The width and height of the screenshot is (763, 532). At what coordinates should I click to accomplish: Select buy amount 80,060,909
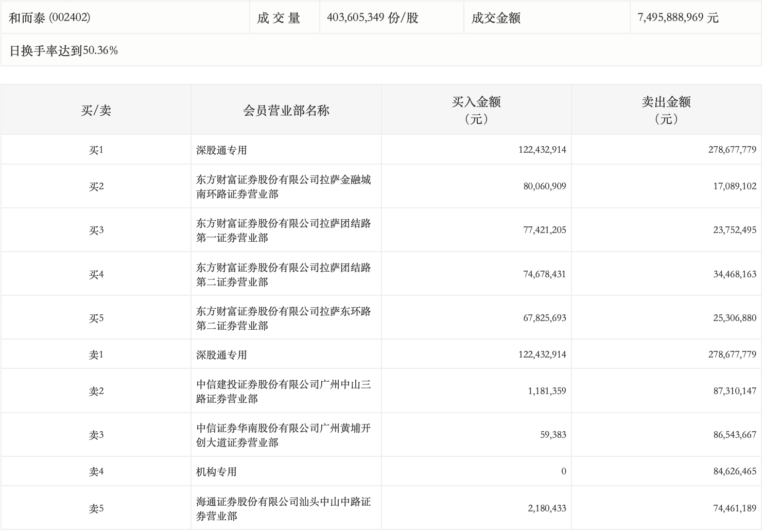pos(545,187)
